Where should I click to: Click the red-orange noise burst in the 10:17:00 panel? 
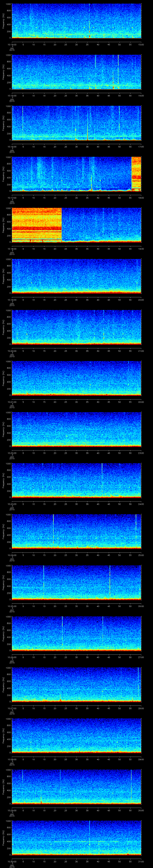pos(136,174)
